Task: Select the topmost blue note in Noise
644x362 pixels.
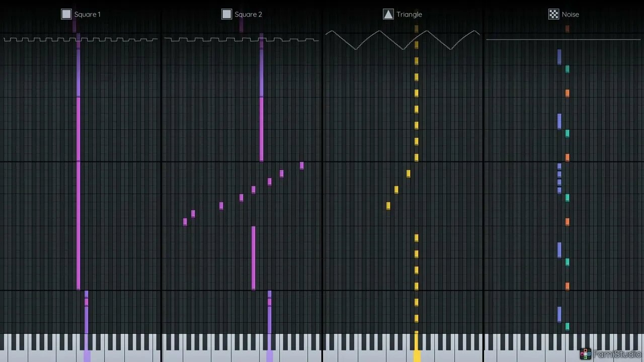Action: (x=559, y=57)
